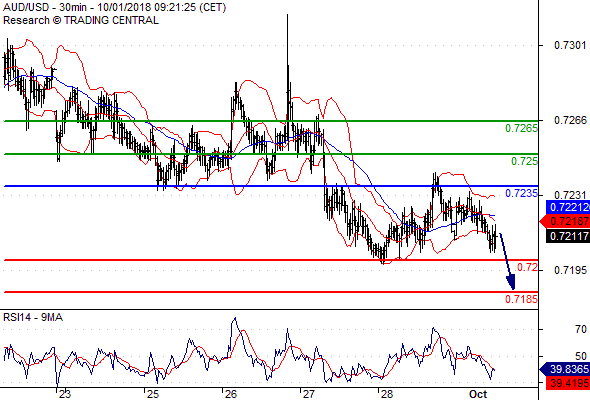Image resolution: width=590 pixels, height=400 pixels.
Task: Click the green 0.7265 resistance label
Action: coord(521,128)
